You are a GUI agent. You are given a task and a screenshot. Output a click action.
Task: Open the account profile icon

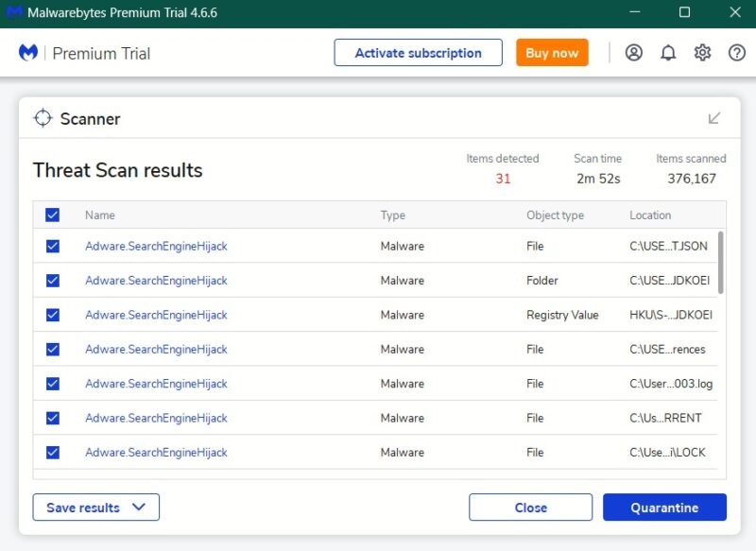point(634,53)
